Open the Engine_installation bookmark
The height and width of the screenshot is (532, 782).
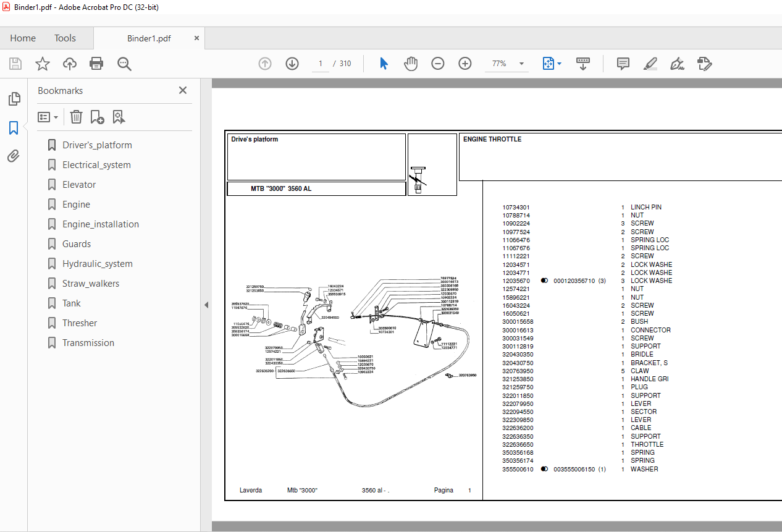101,224
